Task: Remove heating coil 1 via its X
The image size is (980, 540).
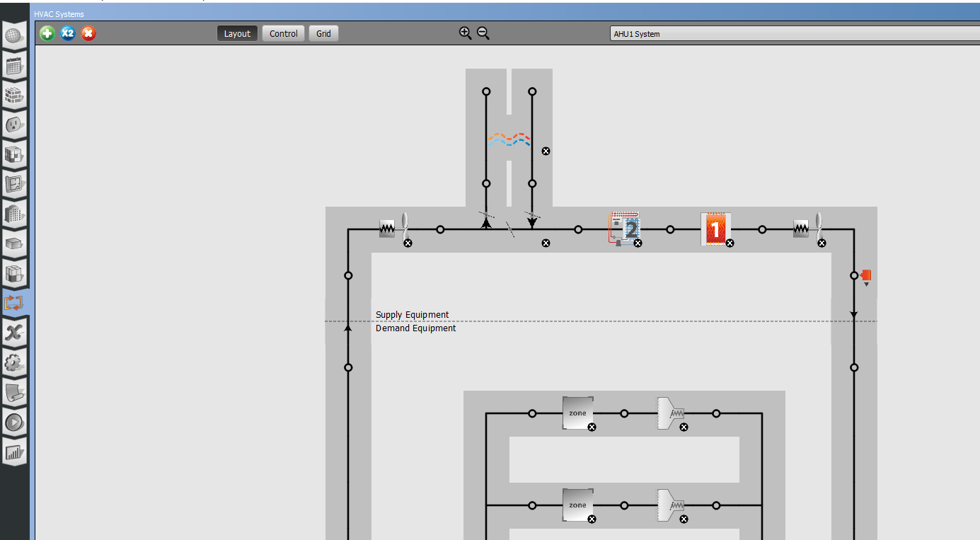Action: pyautogui.click(x=730, y=243)
